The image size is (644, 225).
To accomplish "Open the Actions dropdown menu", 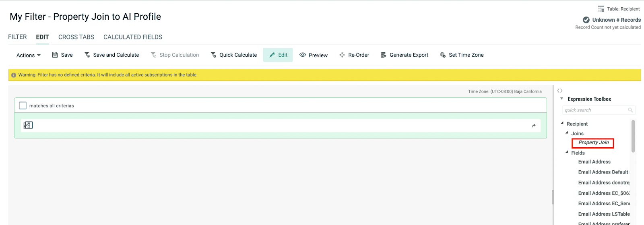I will (x=28, y=55).
